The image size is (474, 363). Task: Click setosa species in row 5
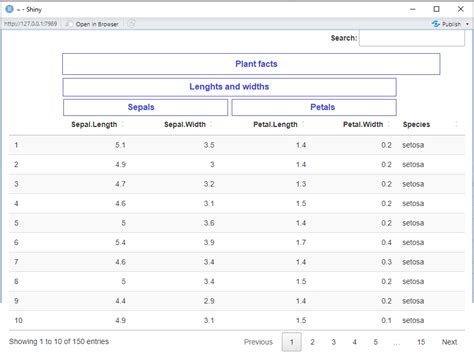pos(413,223)
